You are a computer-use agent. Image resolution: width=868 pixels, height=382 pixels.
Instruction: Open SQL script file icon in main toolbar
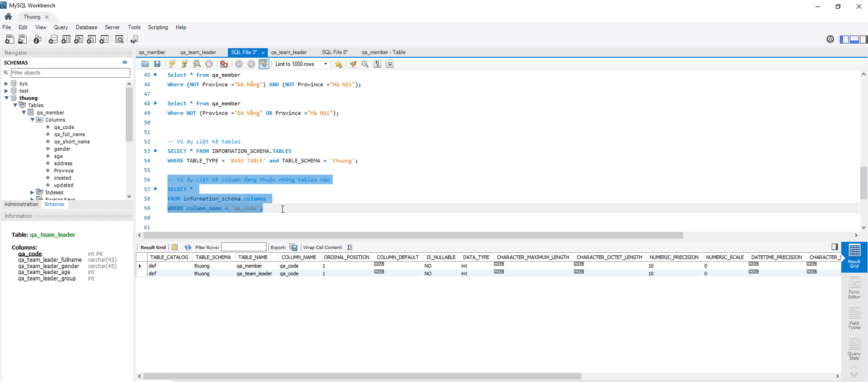pos(23,39)
